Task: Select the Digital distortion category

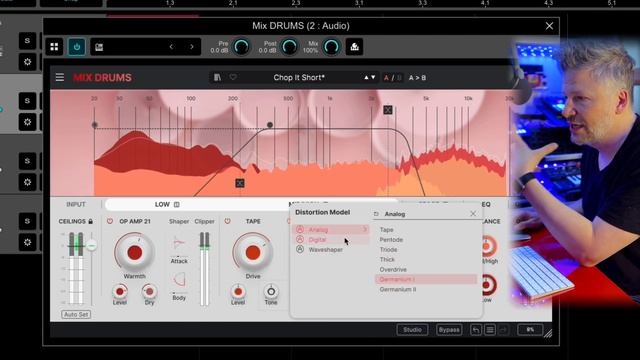Action: [331, 240]
